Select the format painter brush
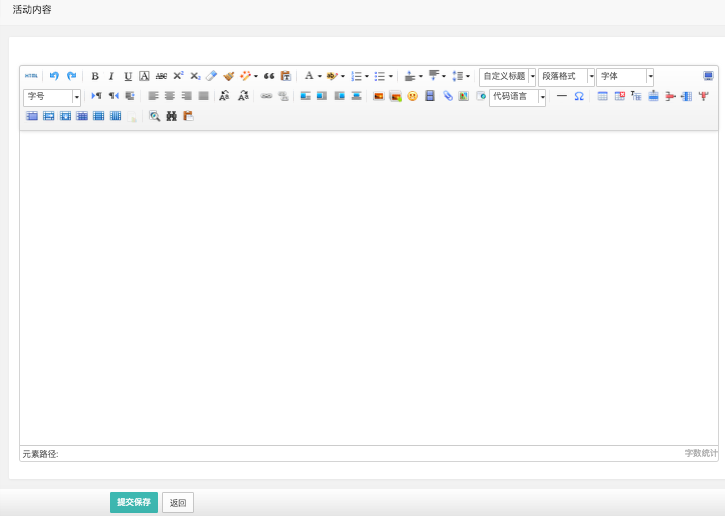 tap(228, 76)
